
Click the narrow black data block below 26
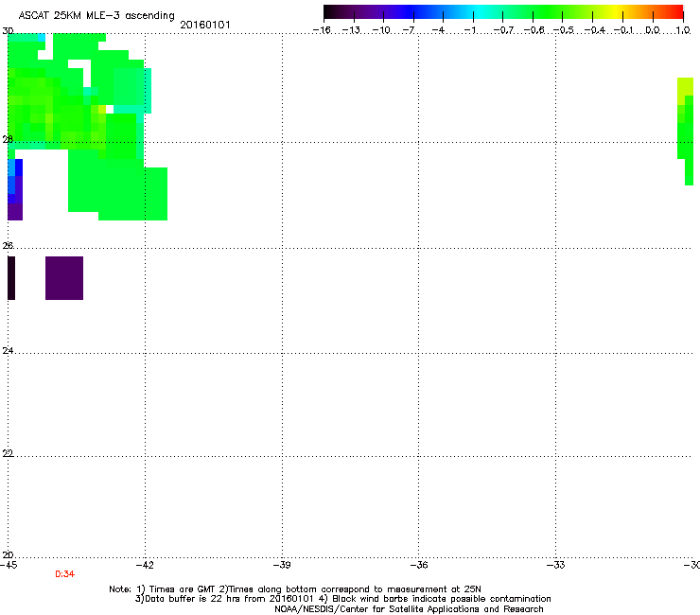(x=11, y=278)
